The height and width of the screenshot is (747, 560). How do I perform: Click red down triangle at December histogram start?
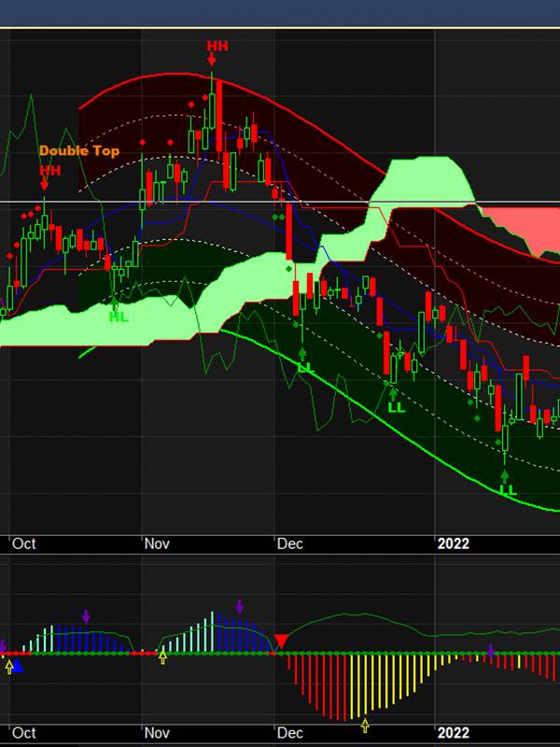click(282, 641)
